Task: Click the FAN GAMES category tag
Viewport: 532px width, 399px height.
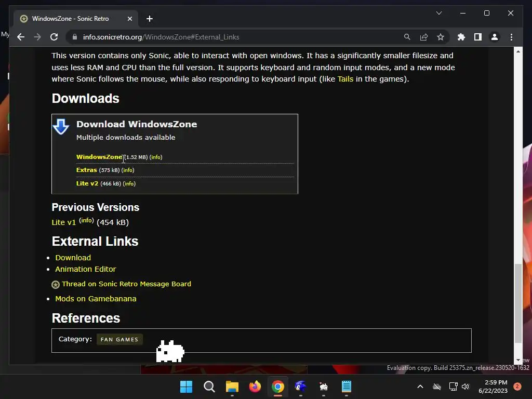Action: [x=119, y=339]
